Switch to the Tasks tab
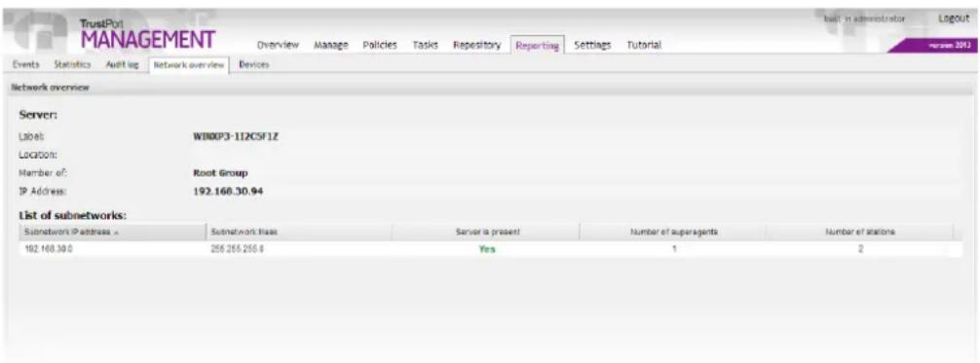 [425, 45]
